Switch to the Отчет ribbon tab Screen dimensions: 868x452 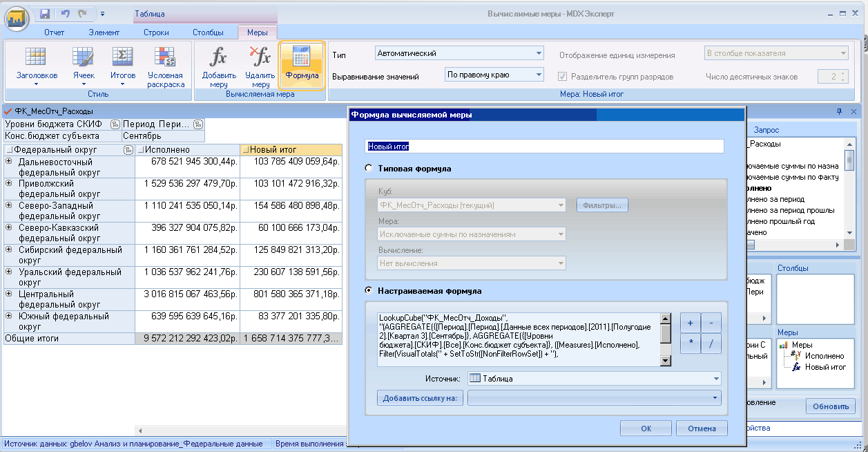tap(54, 32)
